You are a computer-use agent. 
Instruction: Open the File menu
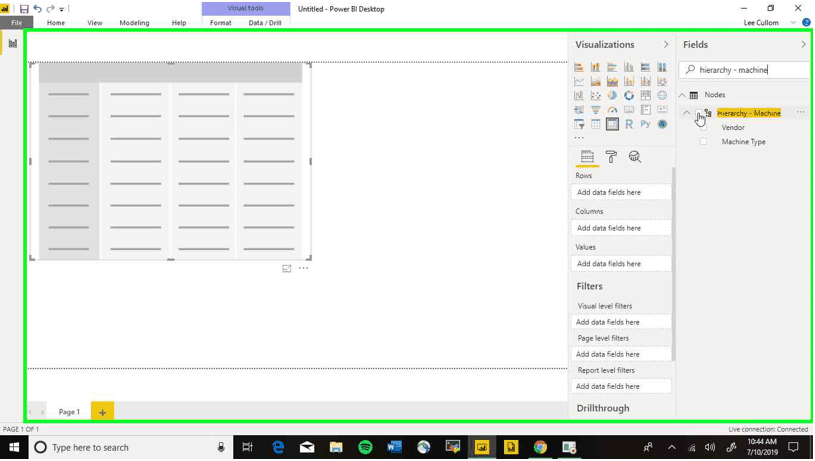pyautogui.click(x=17, y=22)
